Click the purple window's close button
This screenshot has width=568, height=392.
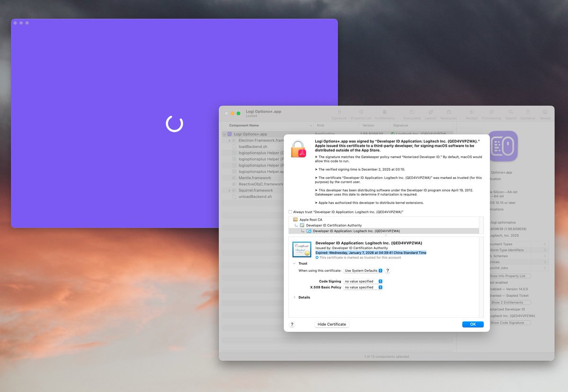pos(15,23)
